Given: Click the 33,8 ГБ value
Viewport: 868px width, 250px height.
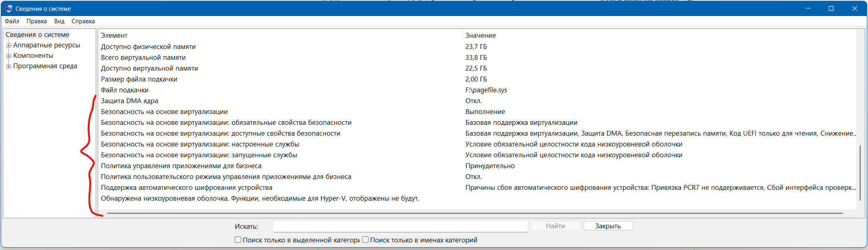Looking at the screenshot, I should 476,57.
